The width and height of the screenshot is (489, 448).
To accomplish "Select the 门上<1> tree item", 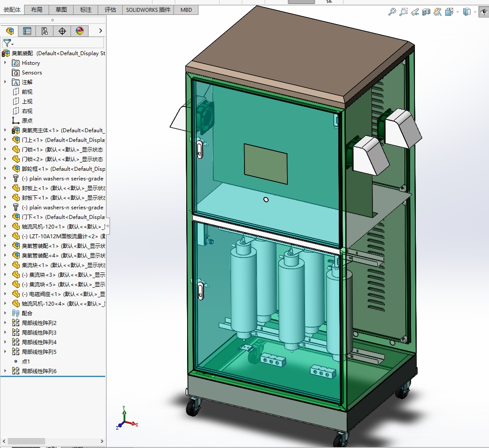I will [x=63, y=140].
